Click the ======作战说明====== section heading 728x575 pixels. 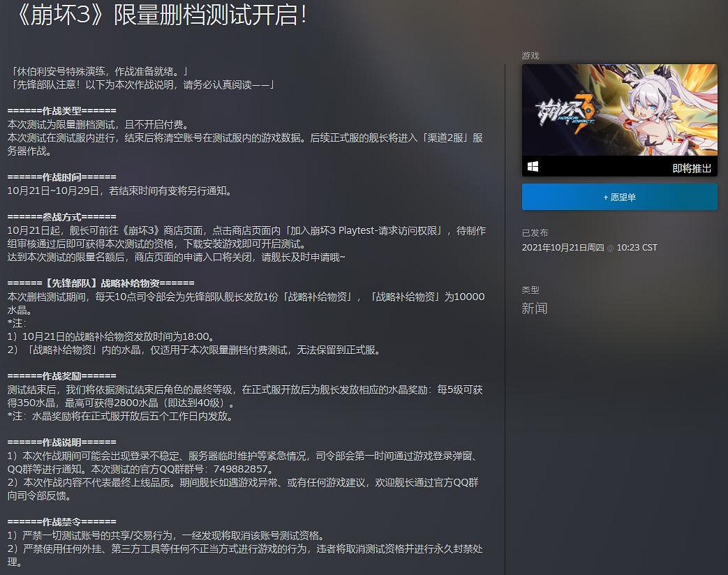click(x=62, y=442)
